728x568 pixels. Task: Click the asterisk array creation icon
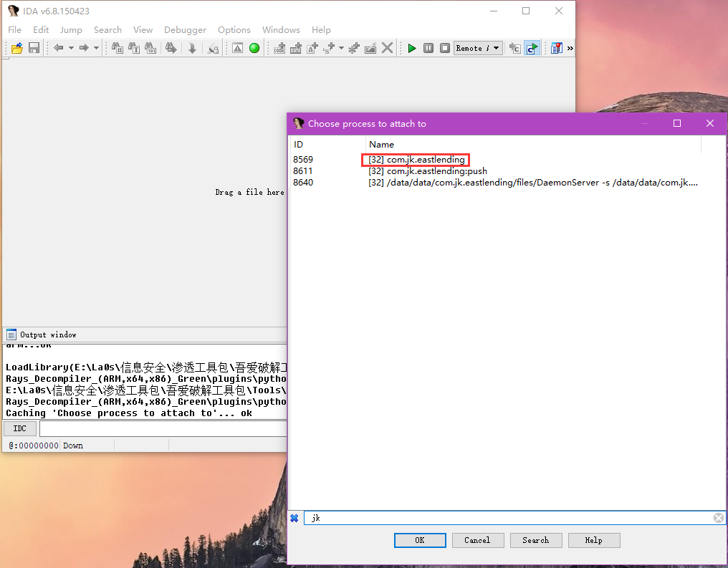click(354, 48)
